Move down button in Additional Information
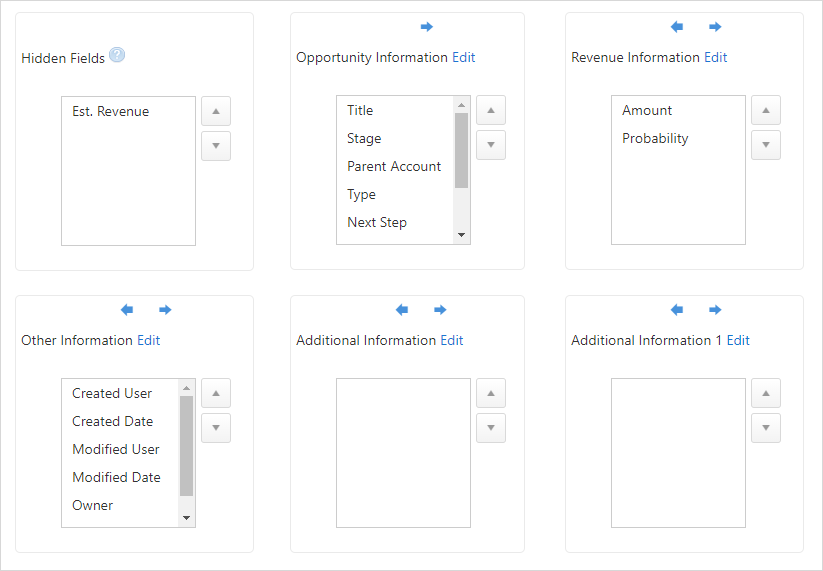Viewport: 823px width, 571px height. [491, 428]
